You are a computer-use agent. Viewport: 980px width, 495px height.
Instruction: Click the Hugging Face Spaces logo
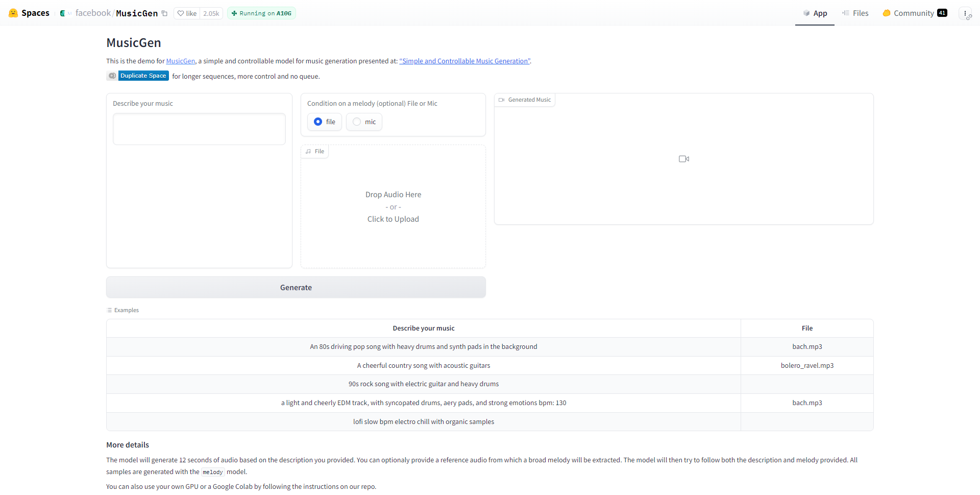(x=13, y=13)
